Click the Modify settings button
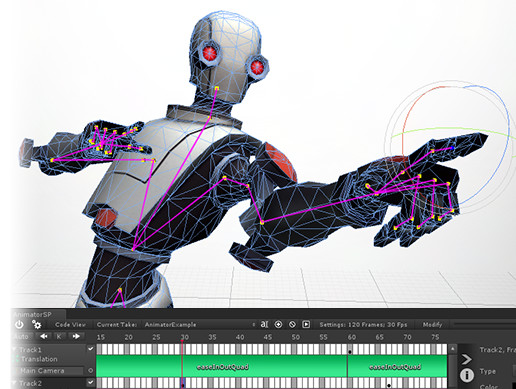The image size is (516, 389). click(432, 324)
